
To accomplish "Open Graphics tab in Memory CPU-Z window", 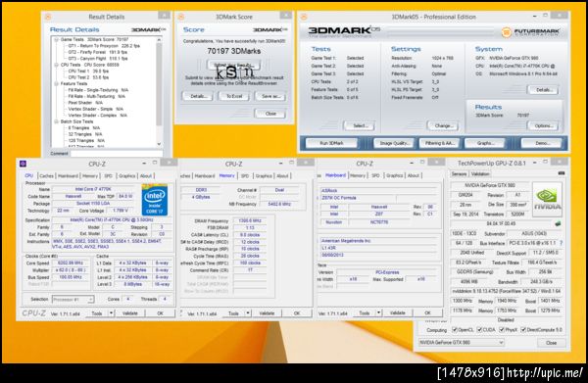I will click(264, 175).
